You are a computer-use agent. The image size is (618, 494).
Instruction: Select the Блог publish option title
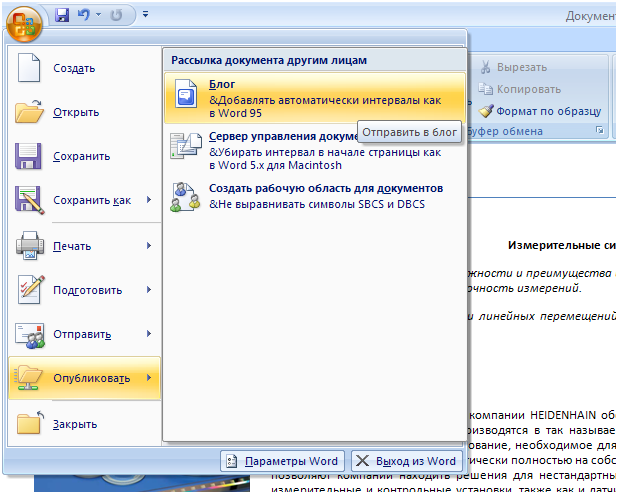[x=222, y=84]
